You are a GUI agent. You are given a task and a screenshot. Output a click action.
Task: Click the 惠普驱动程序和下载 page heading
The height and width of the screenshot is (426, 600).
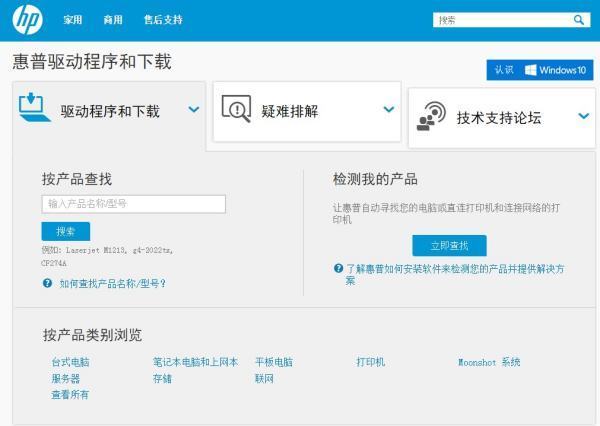(92, 62)
